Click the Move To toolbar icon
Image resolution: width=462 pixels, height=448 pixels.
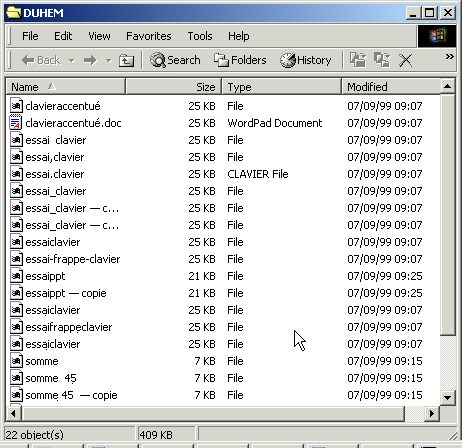pos(358,60)
